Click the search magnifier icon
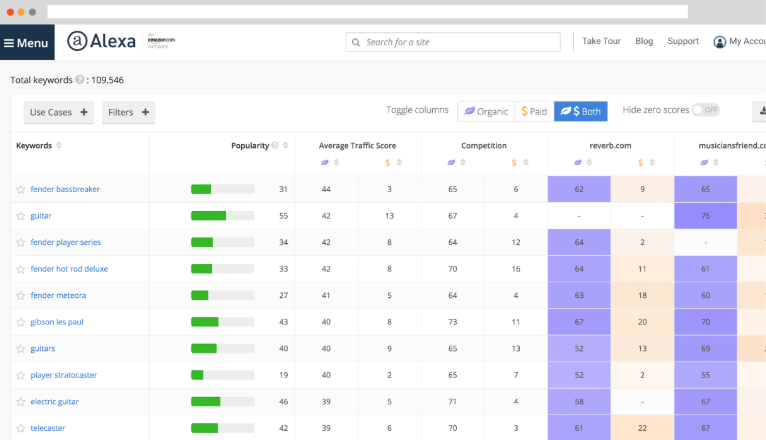The image size is (766, 440). tap(356, 42)
